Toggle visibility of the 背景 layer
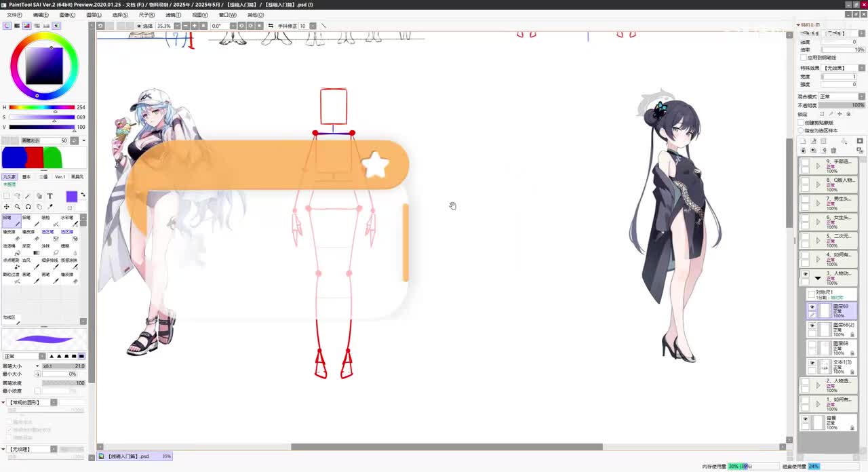868x472 pixels. (806, 419)
